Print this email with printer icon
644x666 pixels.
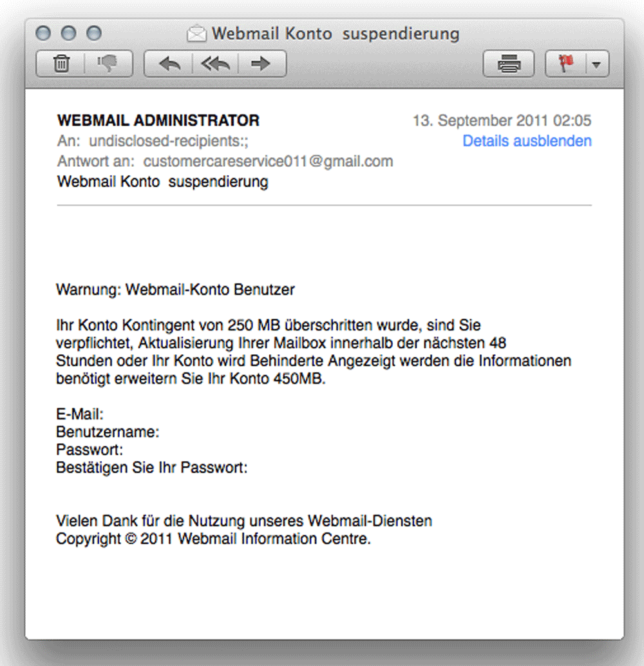click(509, 64)
